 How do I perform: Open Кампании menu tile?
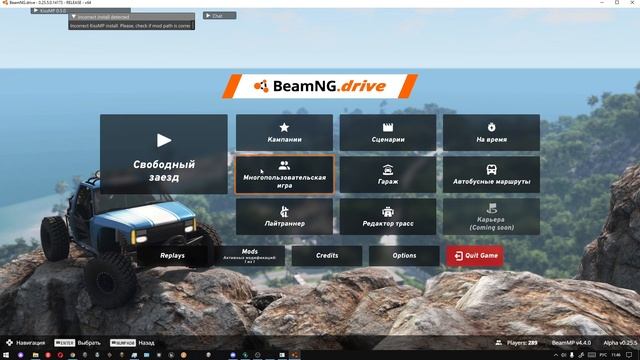284,133
